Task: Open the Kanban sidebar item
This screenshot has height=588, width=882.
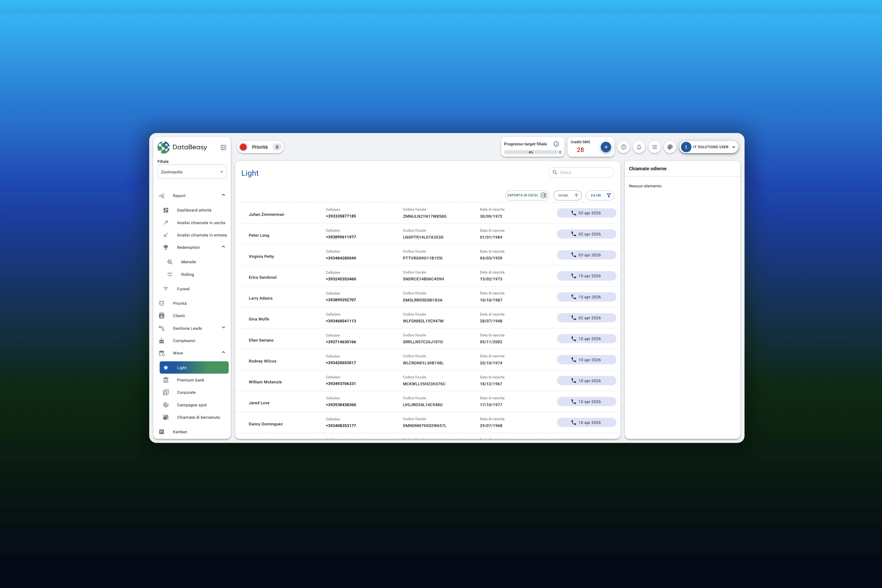Action: pos(180,432)
